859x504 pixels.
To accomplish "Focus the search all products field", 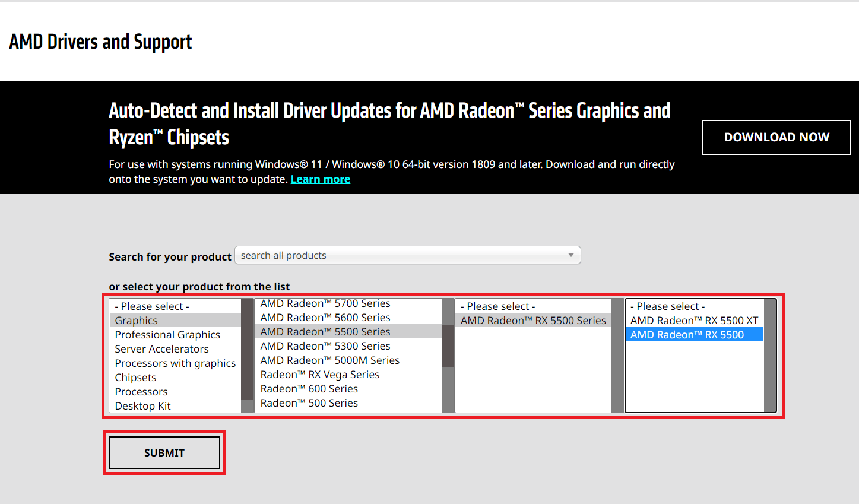I will coord(407,255).
